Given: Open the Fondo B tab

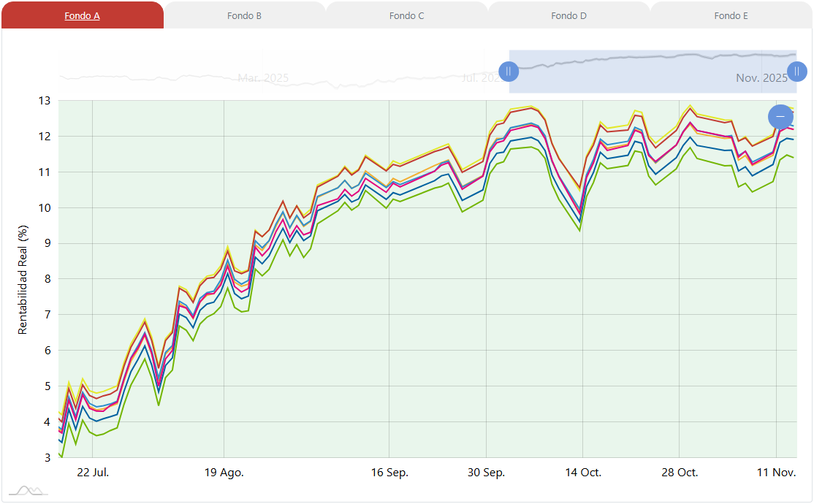Looking at the screenshot, I should coord(244,15).
